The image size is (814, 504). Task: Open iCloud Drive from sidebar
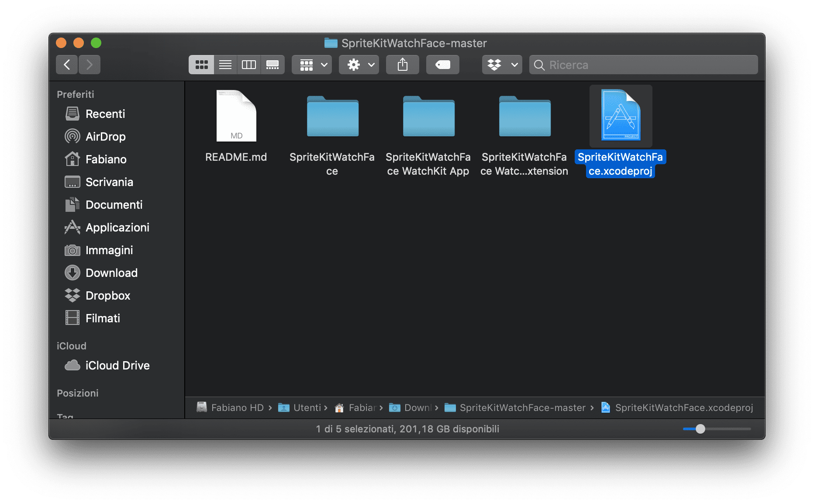117,366
